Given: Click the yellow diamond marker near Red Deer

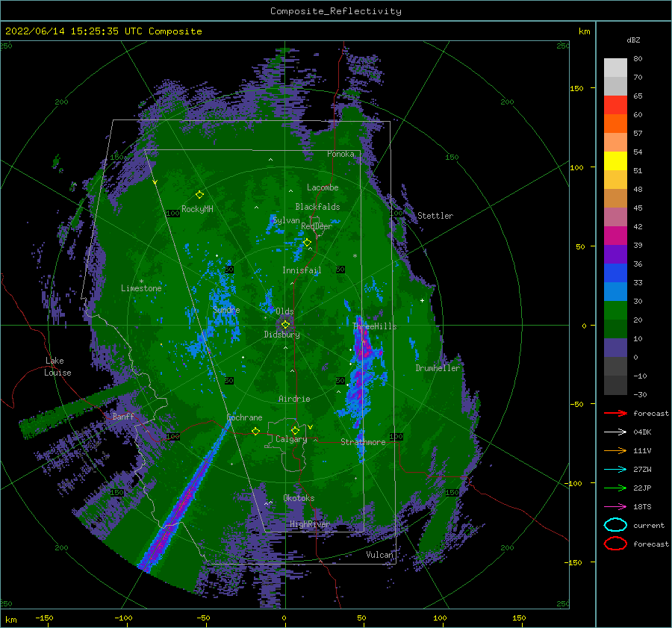Looking at the screenshot, I should click(x=307, y=243).
